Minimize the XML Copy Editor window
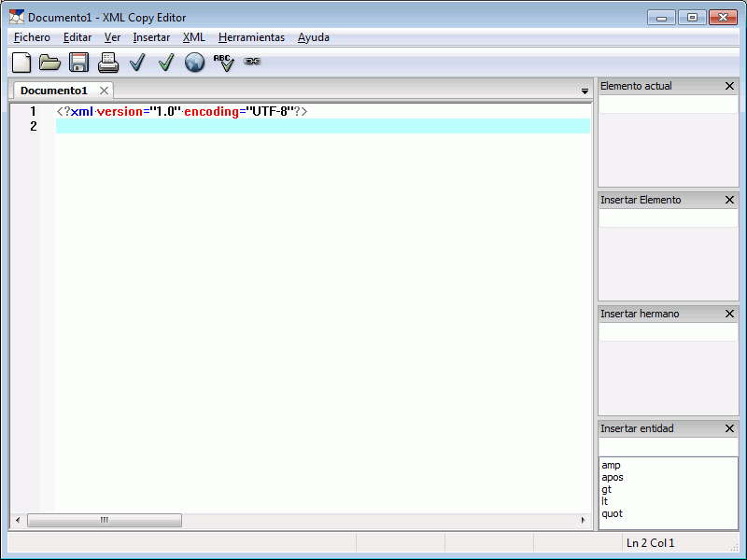 click(x=661, y=18)
